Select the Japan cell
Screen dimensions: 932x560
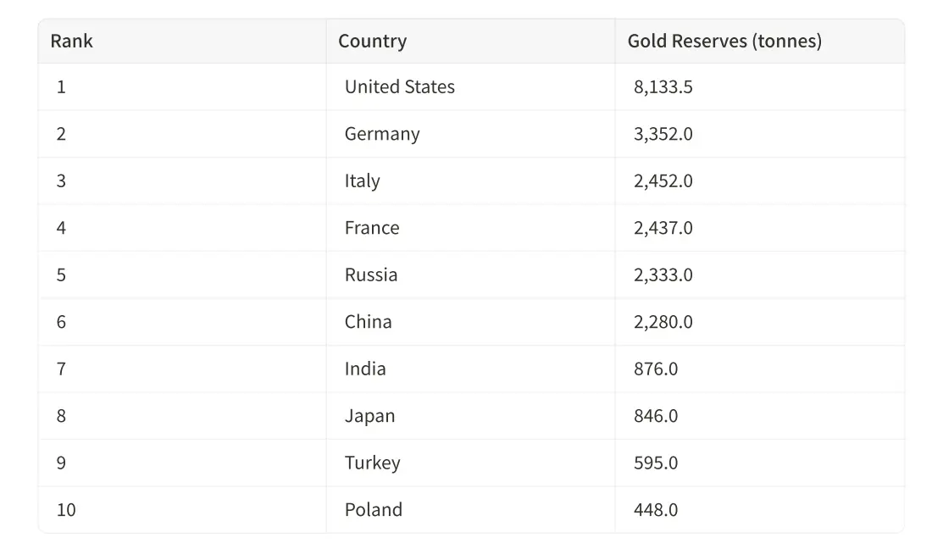pos(369,416)
